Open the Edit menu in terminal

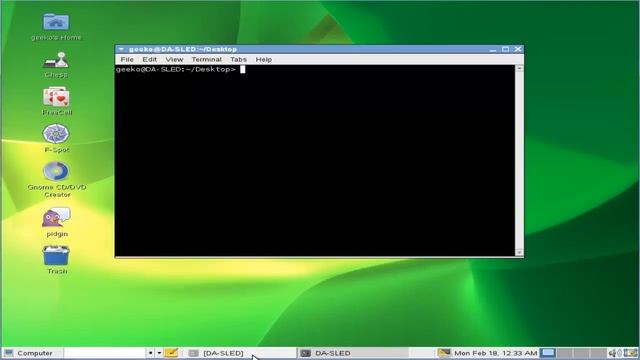(149, 59)
